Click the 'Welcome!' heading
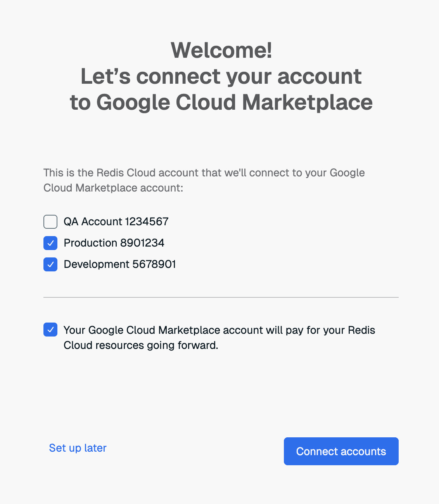 [x=221, y=50]
